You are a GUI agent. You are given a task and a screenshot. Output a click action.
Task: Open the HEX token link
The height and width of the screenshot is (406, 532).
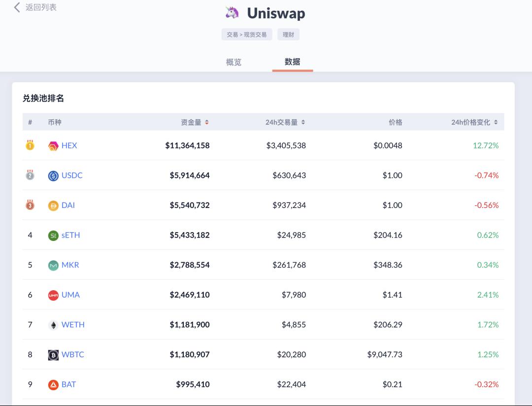(x=69, y=145)
